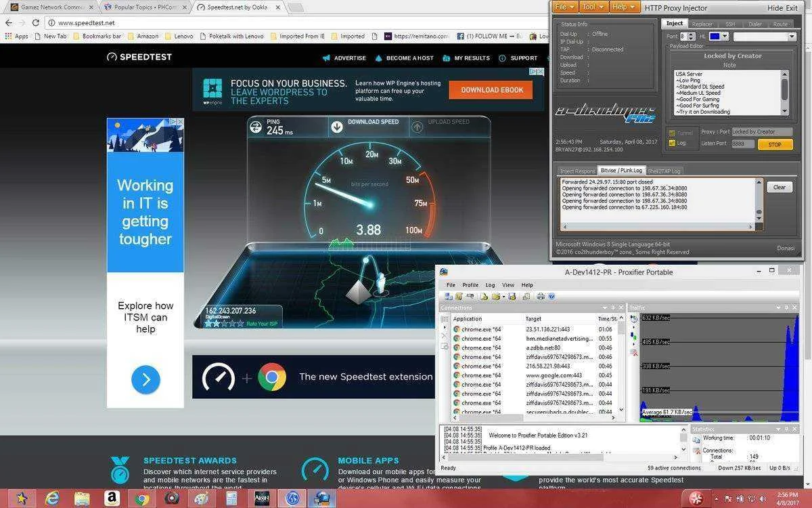
Task: Close the WP Engine banner ad X icon
Action: (540, 72)
